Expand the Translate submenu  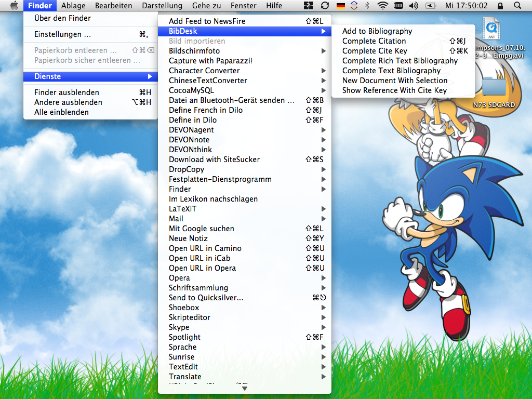245,376
